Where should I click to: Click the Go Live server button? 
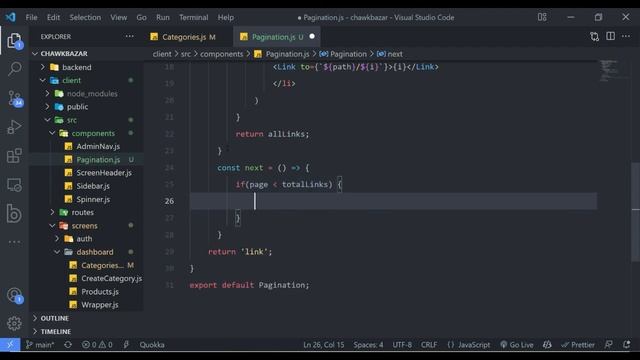click(x=516, y=345)
